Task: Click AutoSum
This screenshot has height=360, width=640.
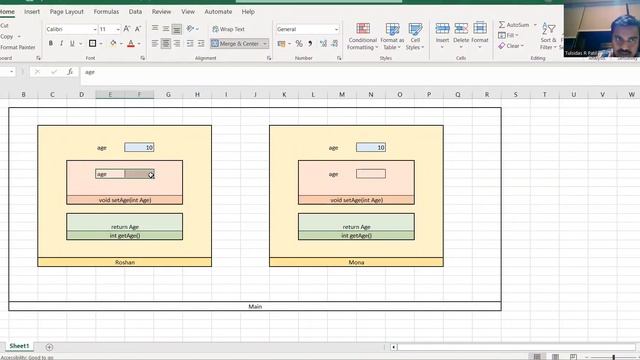Action: click(514, 25)
